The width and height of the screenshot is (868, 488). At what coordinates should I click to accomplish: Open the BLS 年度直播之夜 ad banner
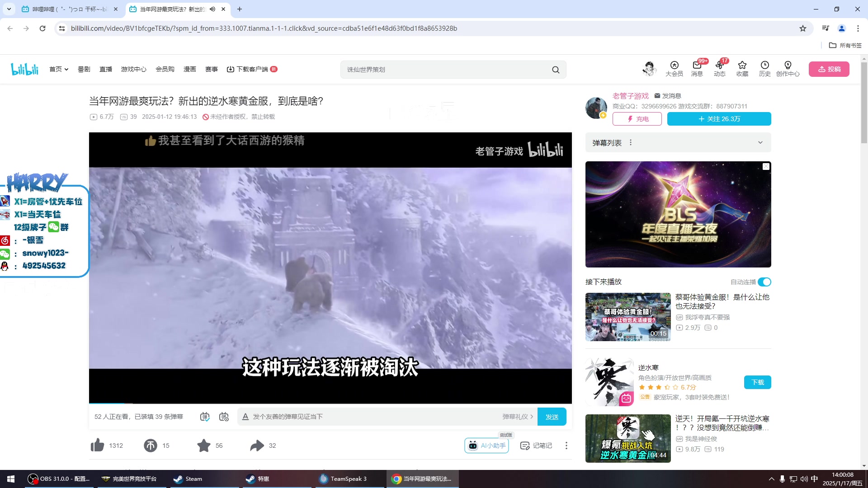(678, 214)
